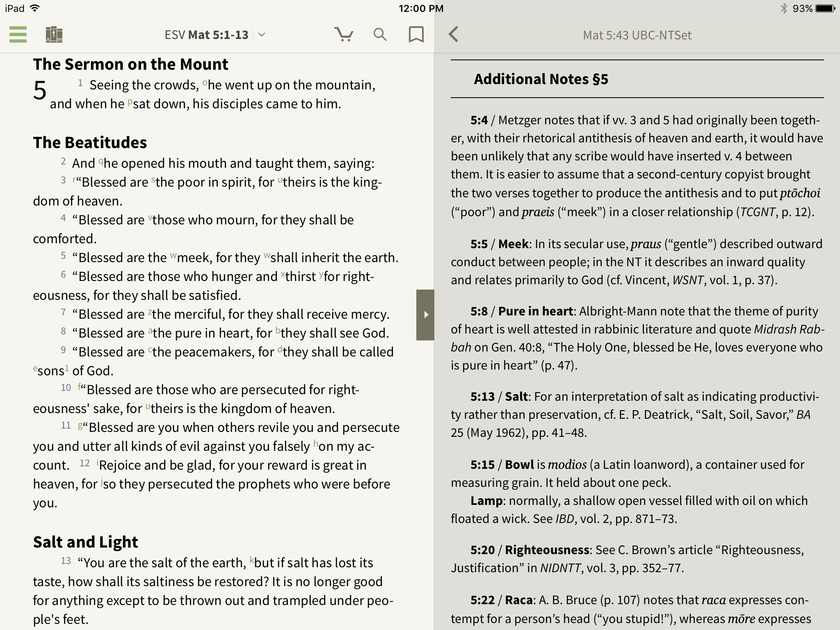
Task: Open the bookmark ribbon icon
Action: pyautogui.click(x=416, y=34)
